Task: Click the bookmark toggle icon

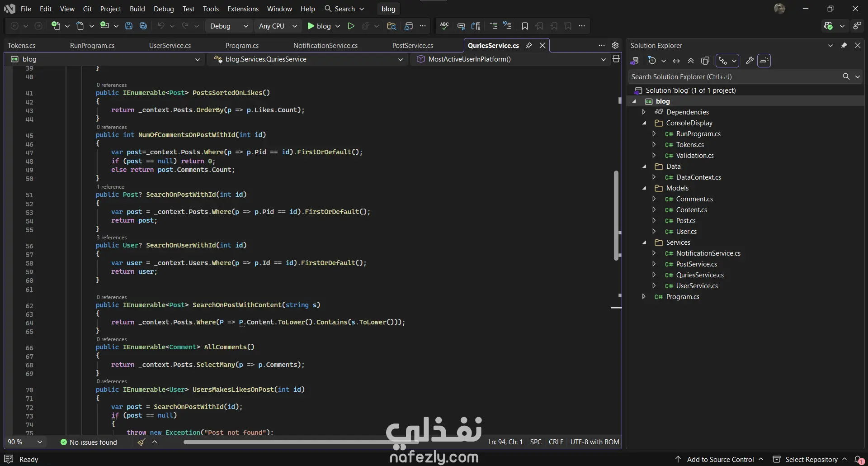Action: pos(524,26)
